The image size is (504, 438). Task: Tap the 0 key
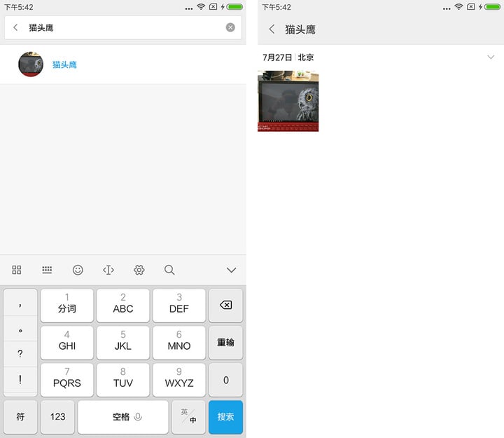point(225,380)
